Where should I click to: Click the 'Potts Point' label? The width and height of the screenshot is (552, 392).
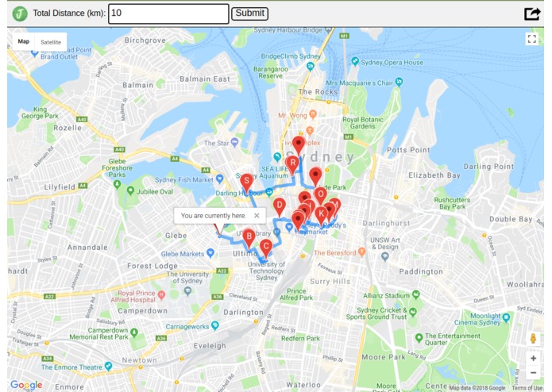408,150
